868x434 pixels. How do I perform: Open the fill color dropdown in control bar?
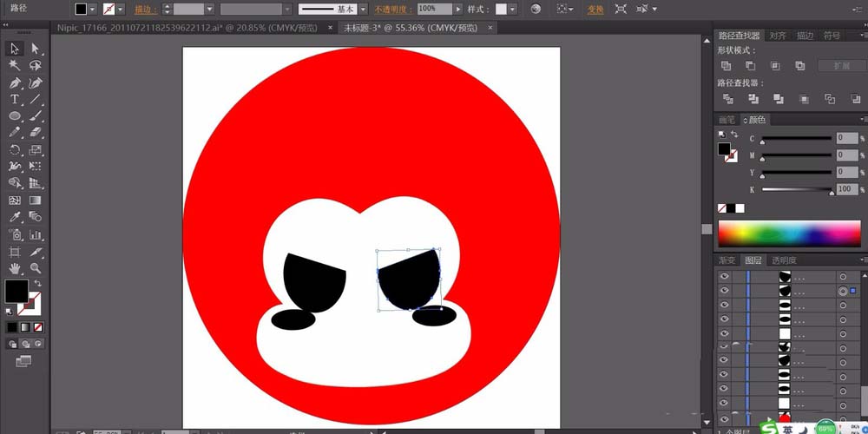tap(93, 9)
